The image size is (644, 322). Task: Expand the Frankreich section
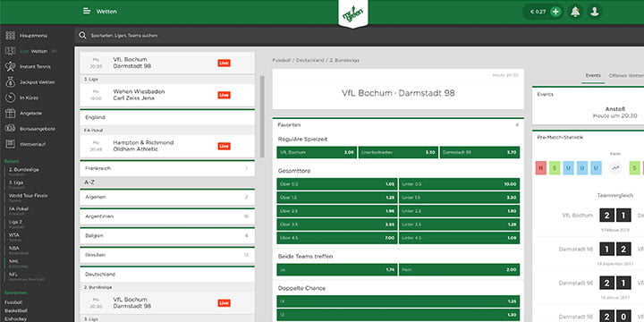pos(167,168)
